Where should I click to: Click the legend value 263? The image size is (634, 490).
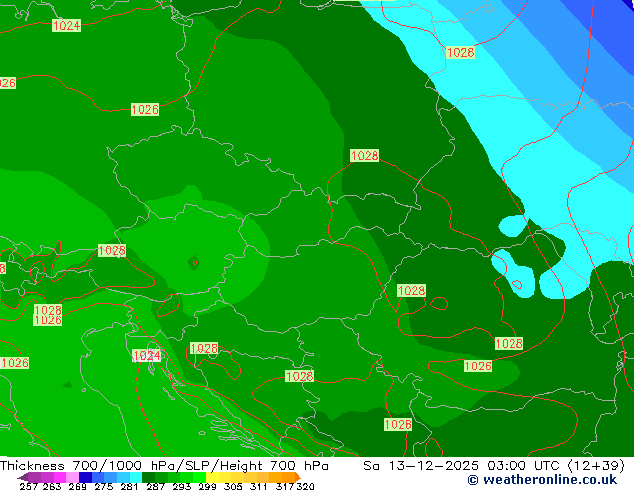pyautogui.click(x=52, y=486)
